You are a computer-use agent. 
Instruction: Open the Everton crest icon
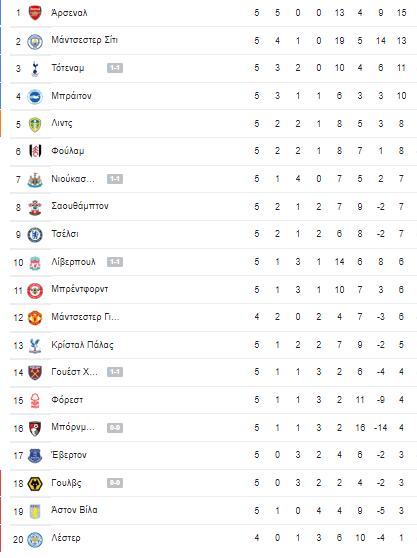(x=35, y=456)
